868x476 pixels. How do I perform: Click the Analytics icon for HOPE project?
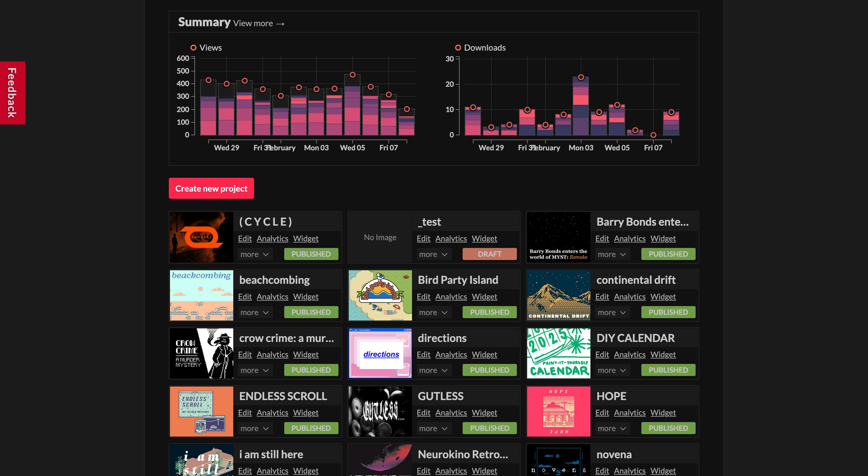[x=630, y=412]
